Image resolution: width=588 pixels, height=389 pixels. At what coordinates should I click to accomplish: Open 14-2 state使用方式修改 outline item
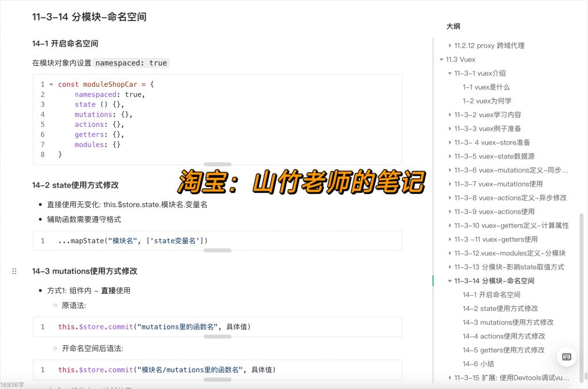coord(493,308)
